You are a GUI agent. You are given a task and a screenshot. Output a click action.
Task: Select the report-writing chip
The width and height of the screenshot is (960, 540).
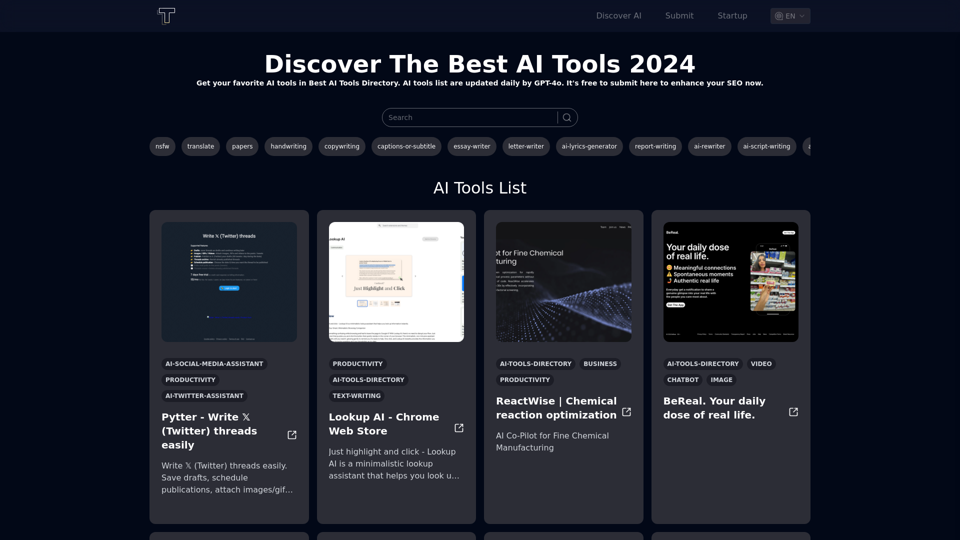click(655, 146)
